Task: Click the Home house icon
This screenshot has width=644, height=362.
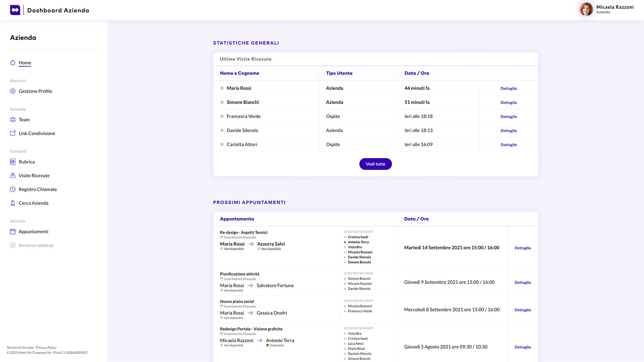Action: click(13, 63)
